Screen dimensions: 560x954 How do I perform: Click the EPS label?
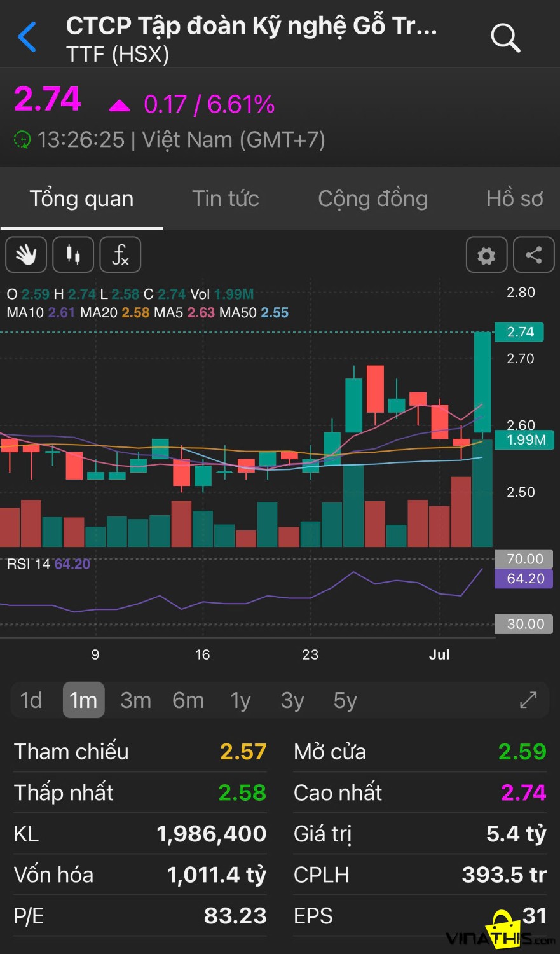coord(313,916)
